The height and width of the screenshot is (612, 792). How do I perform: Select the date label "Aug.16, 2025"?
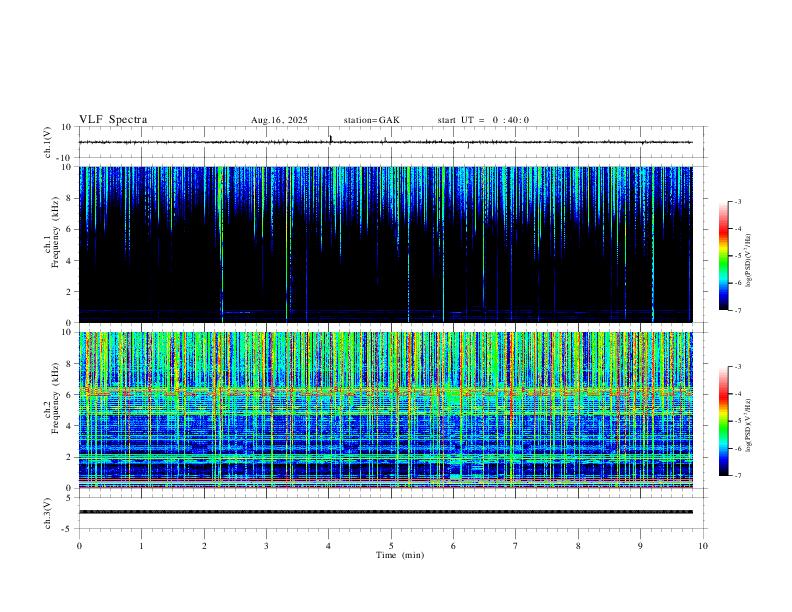coord(279,120)
